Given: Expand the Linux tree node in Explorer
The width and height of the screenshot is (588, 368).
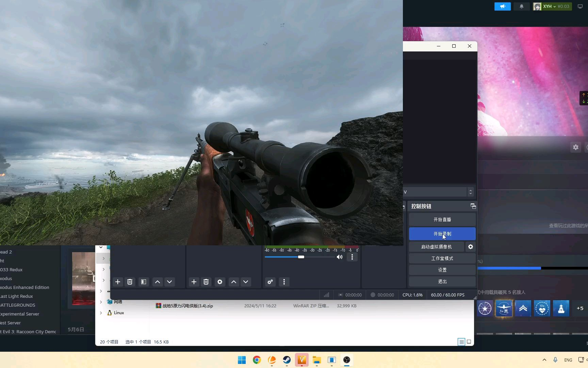Looking at the screenshot, I should point(101,313).
